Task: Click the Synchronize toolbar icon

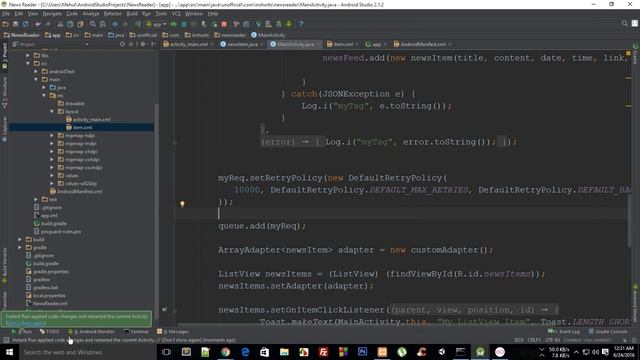Action: [25, 24]
